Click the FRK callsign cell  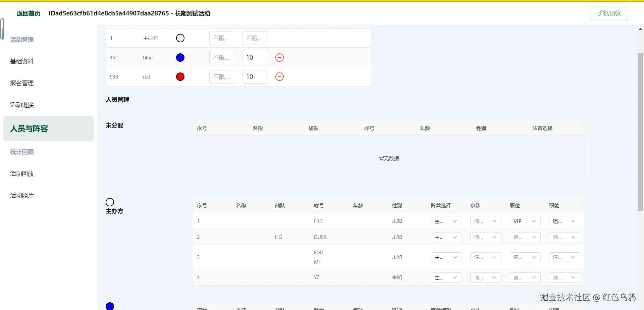point(318,221)
